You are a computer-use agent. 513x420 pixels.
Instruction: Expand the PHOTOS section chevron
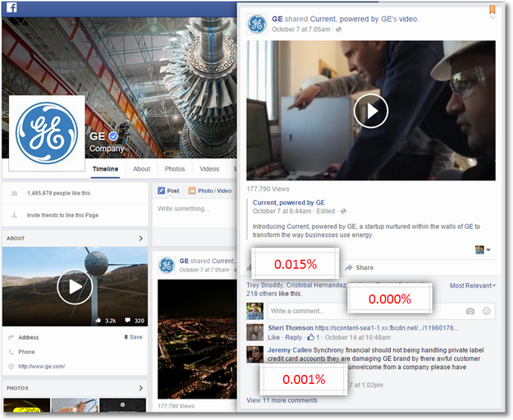pos(140,388)
